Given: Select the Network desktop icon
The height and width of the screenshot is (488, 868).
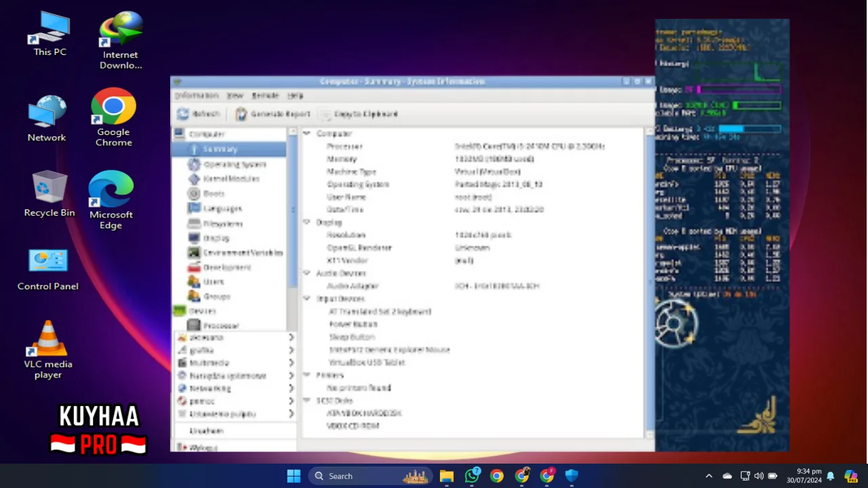Looking at the screenshot, I should pos(47,118).
